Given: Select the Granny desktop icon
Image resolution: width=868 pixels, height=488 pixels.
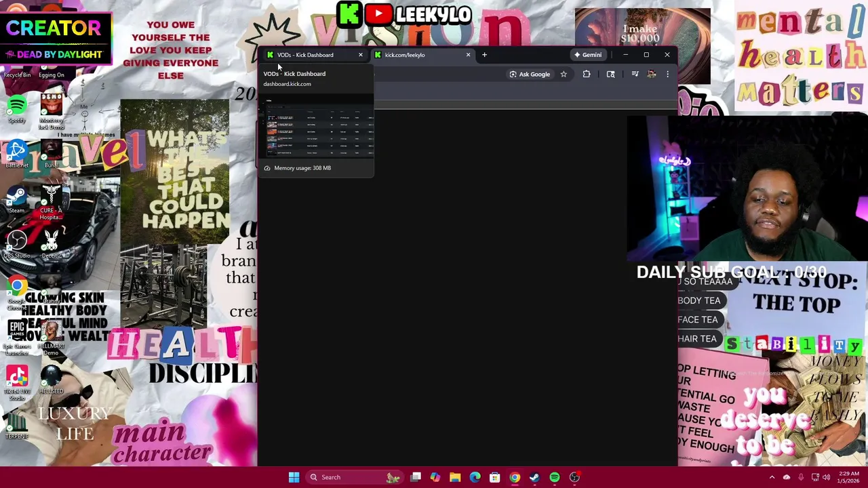Looking at the screenshot, I should [x=51, y=290].
